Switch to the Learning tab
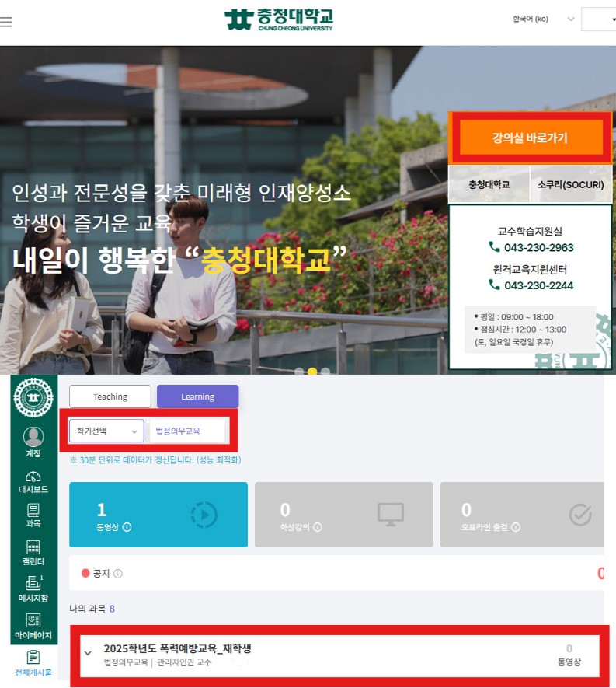 click(x=197, y=396)
